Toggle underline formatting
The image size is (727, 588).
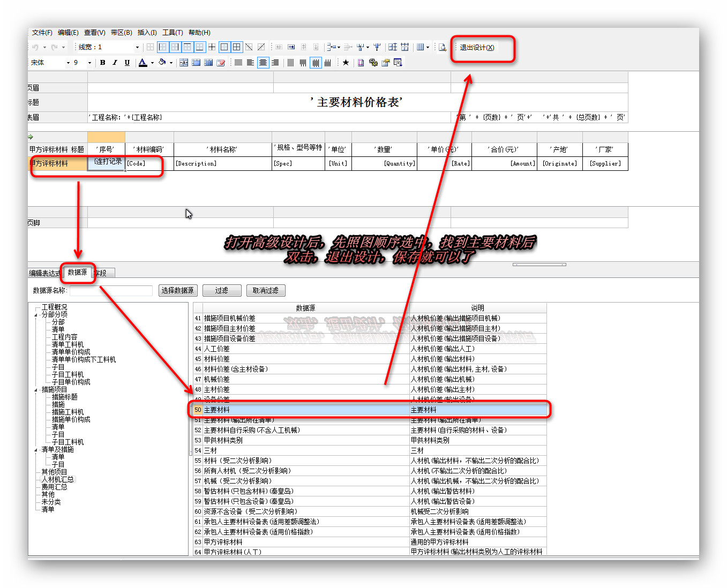click(x=127, y=63)
